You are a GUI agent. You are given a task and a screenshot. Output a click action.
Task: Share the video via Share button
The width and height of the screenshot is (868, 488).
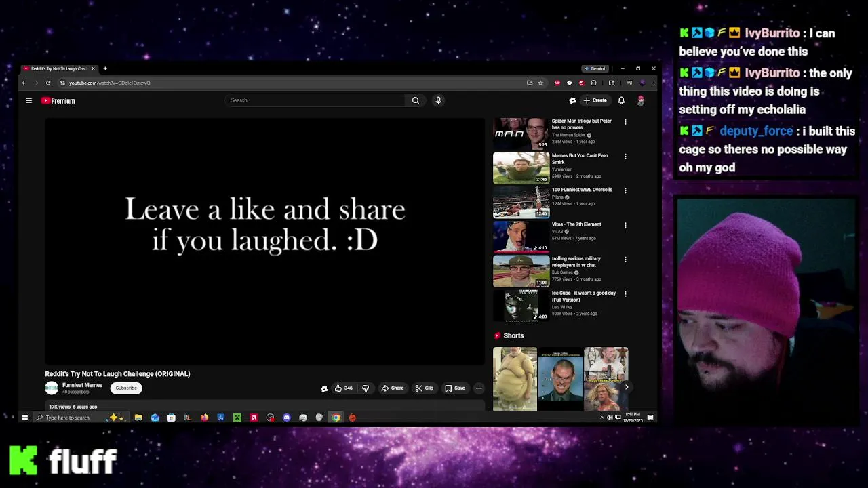click(393, 388)
